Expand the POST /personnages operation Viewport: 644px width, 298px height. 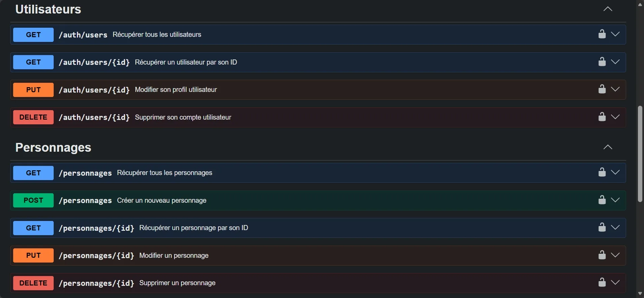point(616,200)
